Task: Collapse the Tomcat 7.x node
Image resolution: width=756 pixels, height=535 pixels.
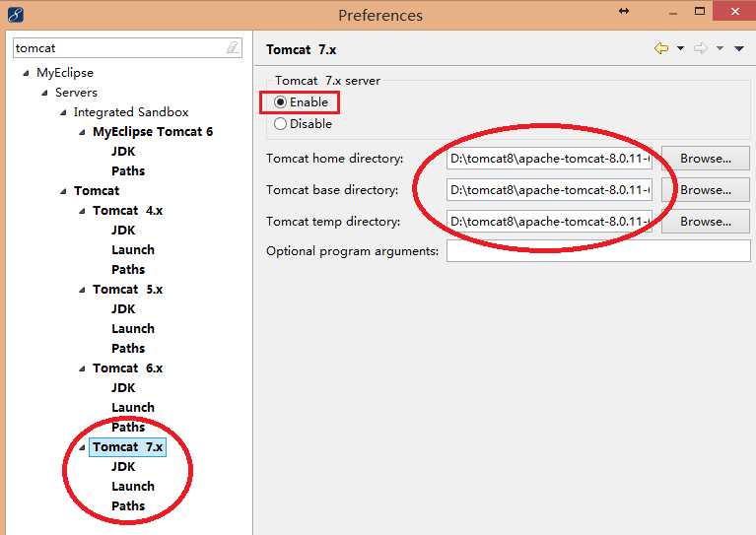Action: coord(83,447)
